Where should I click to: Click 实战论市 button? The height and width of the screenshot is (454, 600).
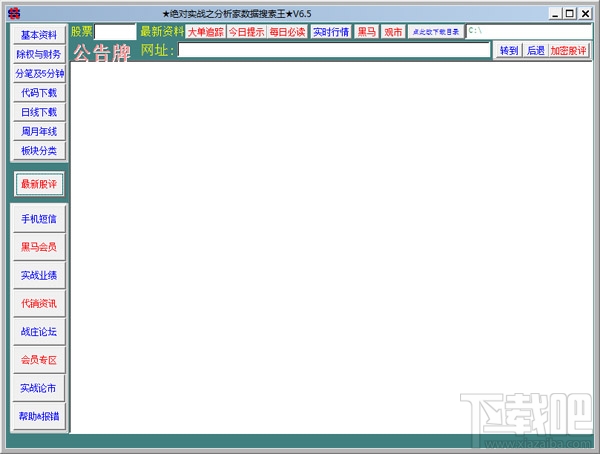point(39,388)
